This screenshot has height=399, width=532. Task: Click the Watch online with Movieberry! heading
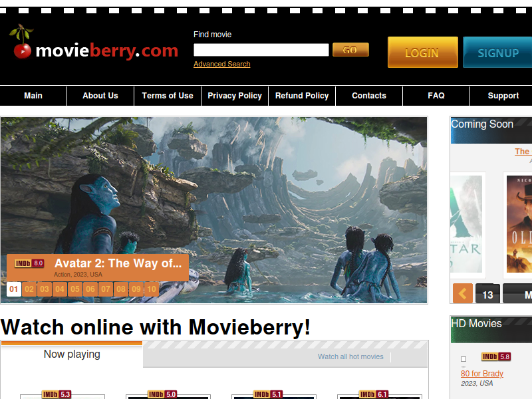[156, 327]
